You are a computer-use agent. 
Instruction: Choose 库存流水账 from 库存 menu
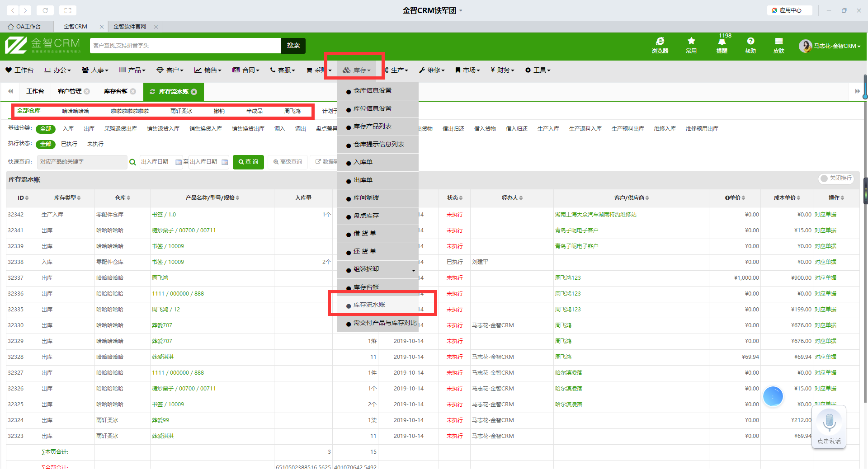point(378,305)
